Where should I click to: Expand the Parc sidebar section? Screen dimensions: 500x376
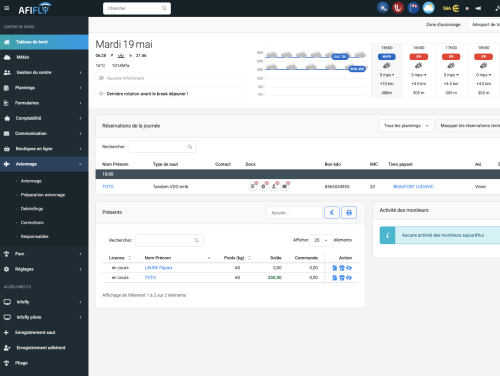click(44, 254)
